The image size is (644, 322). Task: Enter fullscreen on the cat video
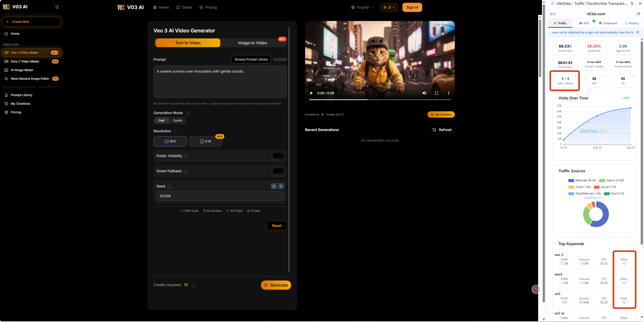click(437, 93)
